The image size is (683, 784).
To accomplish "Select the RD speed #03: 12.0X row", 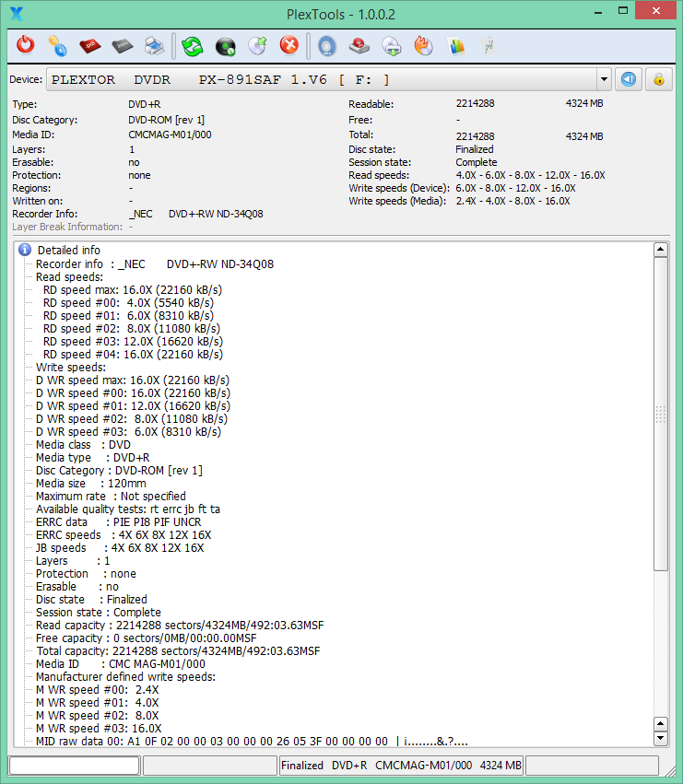I will (133, 342).
